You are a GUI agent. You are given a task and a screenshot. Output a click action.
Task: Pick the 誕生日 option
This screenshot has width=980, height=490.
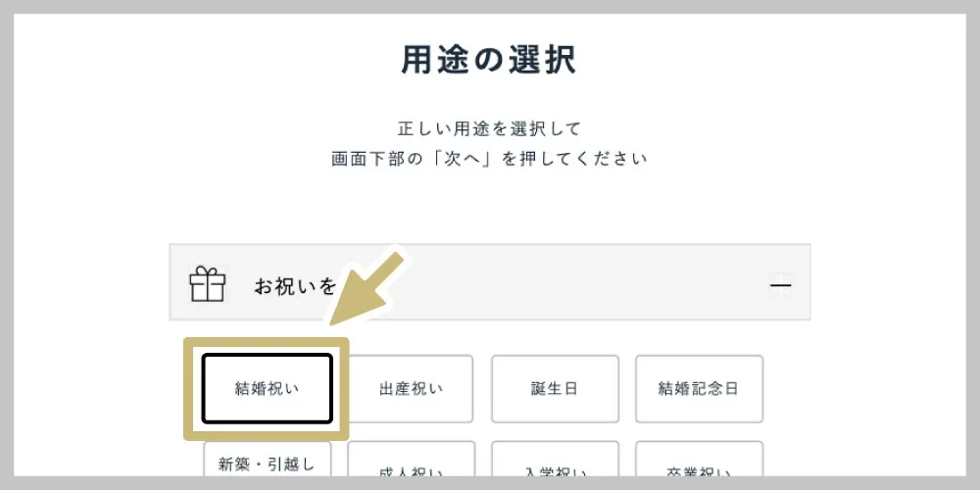click(x=555, y=388)
